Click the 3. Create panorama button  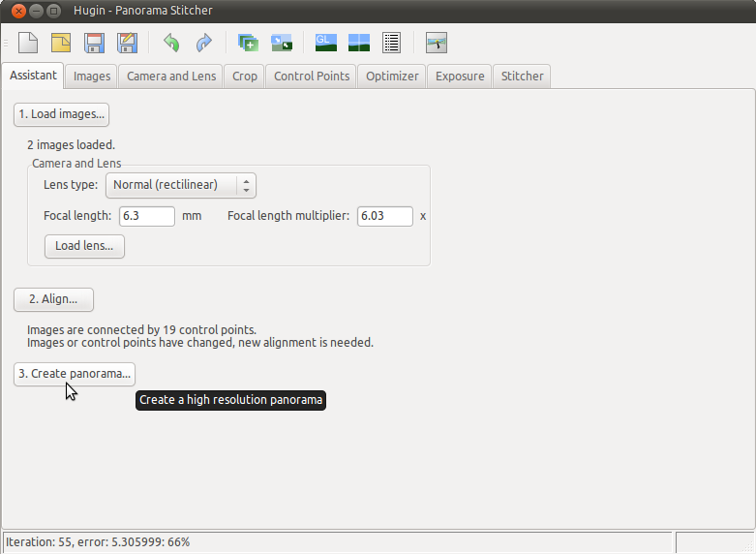click(x=75, y=374)
